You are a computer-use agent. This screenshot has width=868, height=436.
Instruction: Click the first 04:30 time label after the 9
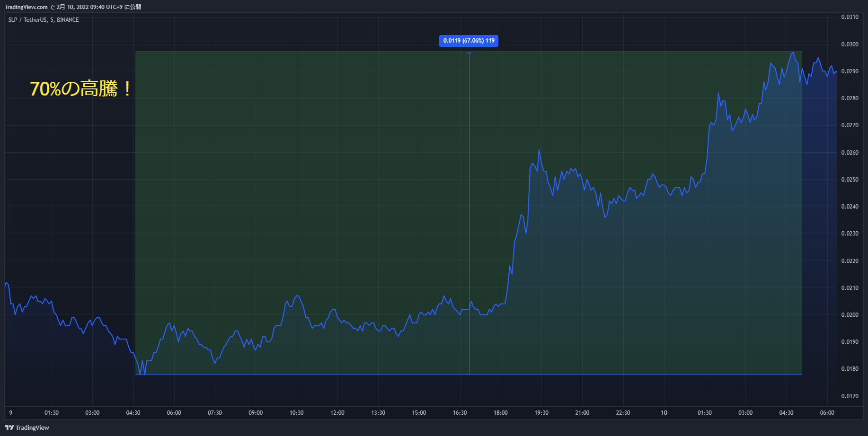click(133, 413)
